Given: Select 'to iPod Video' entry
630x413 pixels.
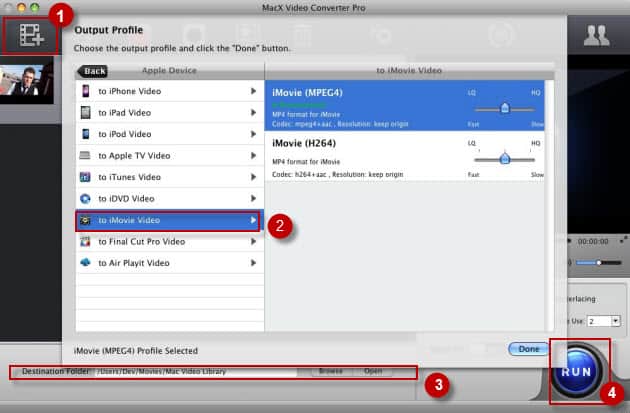Looking at the screenshot, I should click(170, 134).
